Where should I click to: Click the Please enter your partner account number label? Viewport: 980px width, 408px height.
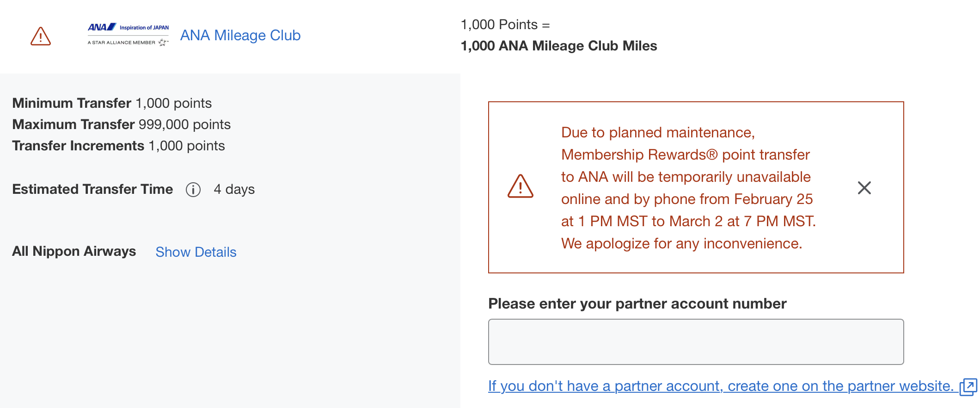[x=637, y=304]
